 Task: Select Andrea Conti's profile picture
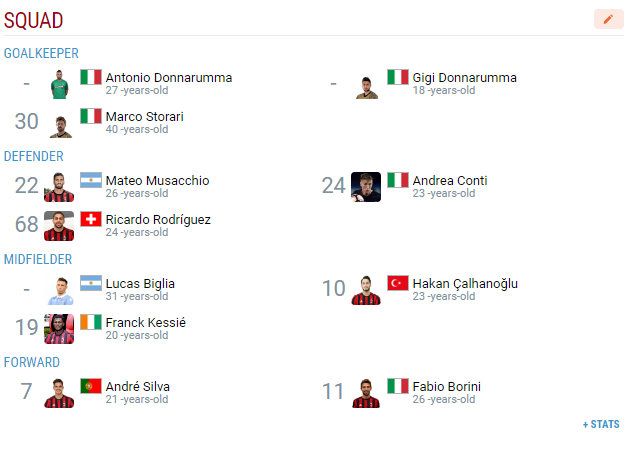click(366, 187)
